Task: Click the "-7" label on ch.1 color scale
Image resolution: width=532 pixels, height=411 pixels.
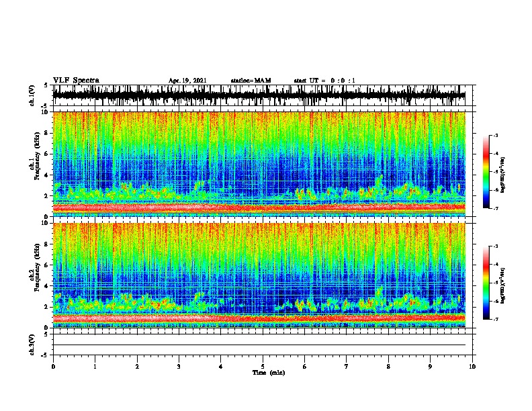Action: pyautogui.click(x=496, y=208)
